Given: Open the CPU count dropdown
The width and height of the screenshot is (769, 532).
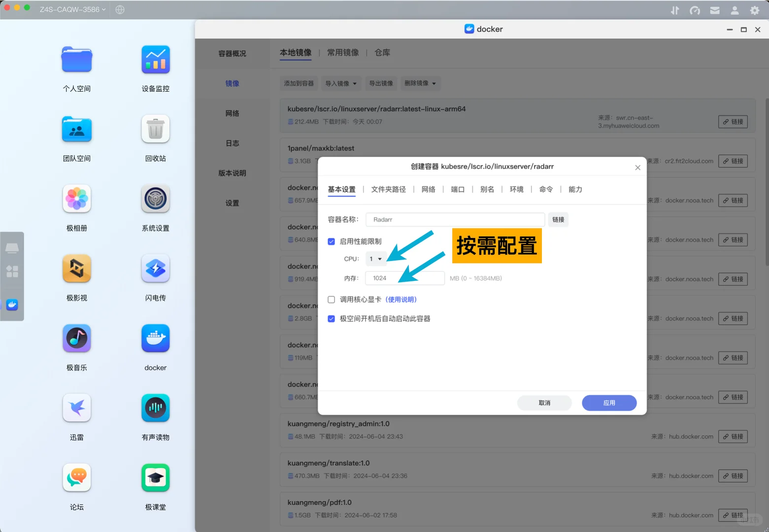Looking at the screenshot, I should (376, 259).
